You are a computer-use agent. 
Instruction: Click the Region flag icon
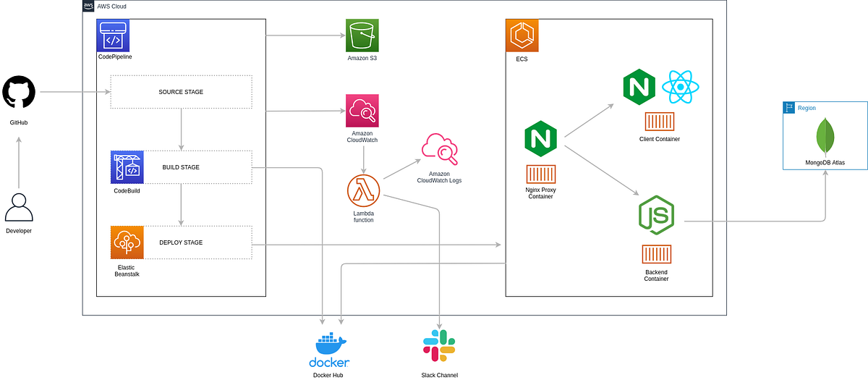pos(788,108)
